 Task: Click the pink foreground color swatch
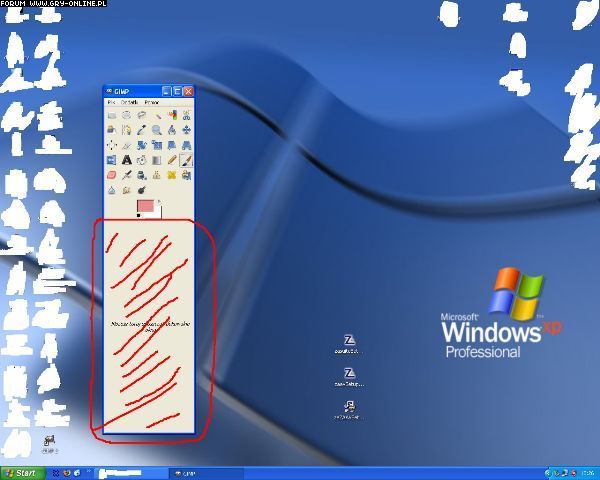[145, 206]
